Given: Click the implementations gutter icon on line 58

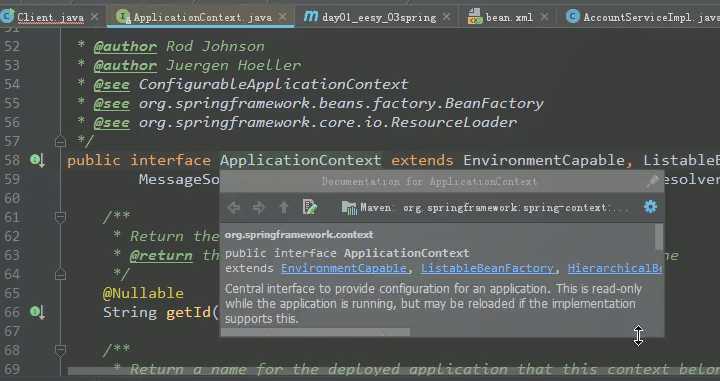Looking at the screenshot, I should tap(38, 160).
